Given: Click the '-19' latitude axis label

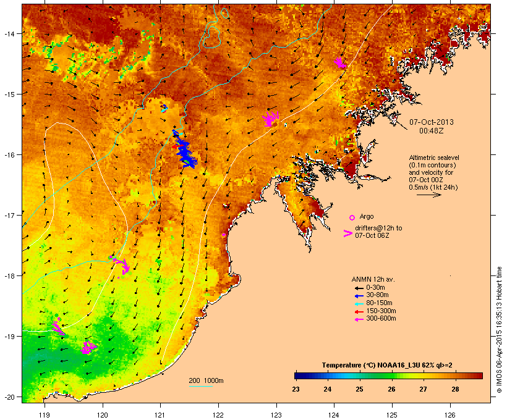Looking at the screenshot, I should tap(9, 337).
